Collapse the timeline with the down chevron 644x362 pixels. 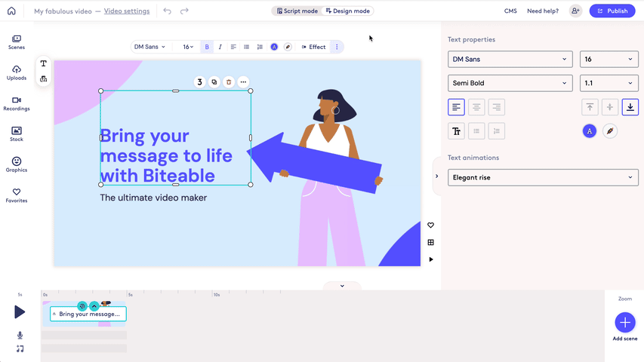342,286
